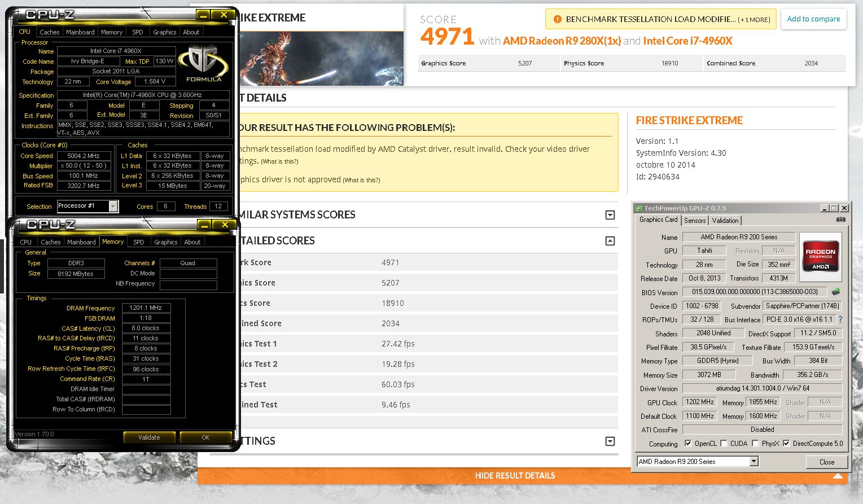Select CPU tab in bottom CPU-Z window
Viewport: 863px width, 504px height.
26,242
